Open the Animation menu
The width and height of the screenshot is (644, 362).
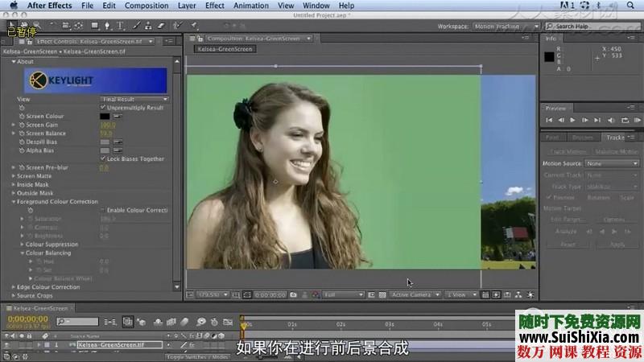[x=250, y=6]
